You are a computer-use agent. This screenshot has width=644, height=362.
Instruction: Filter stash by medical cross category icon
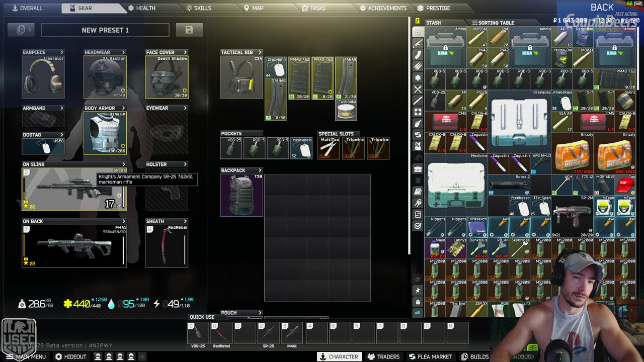click(418, 112)
